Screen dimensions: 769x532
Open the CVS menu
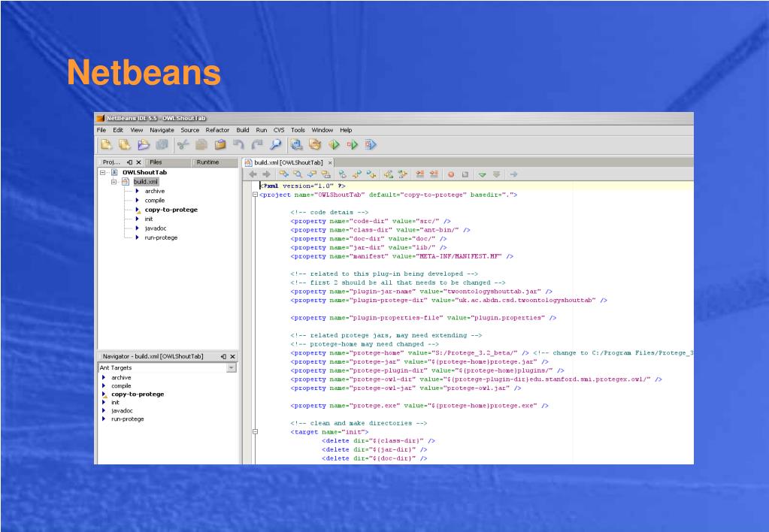pos(279,130)
